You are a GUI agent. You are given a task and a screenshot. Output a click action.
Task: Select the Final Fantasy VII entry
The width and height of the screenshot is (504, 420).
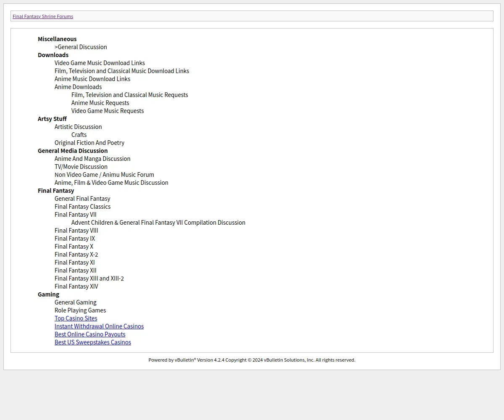tap(76, 215)
